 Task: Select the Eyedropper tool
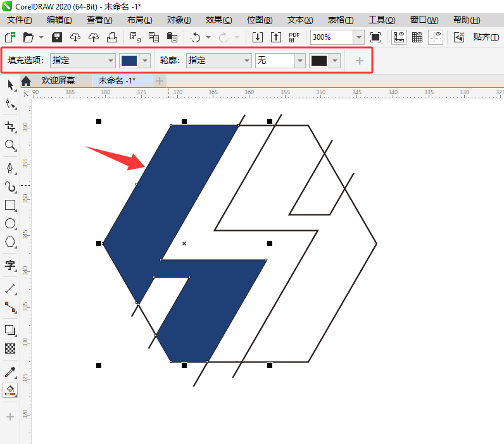coord(11,372)
